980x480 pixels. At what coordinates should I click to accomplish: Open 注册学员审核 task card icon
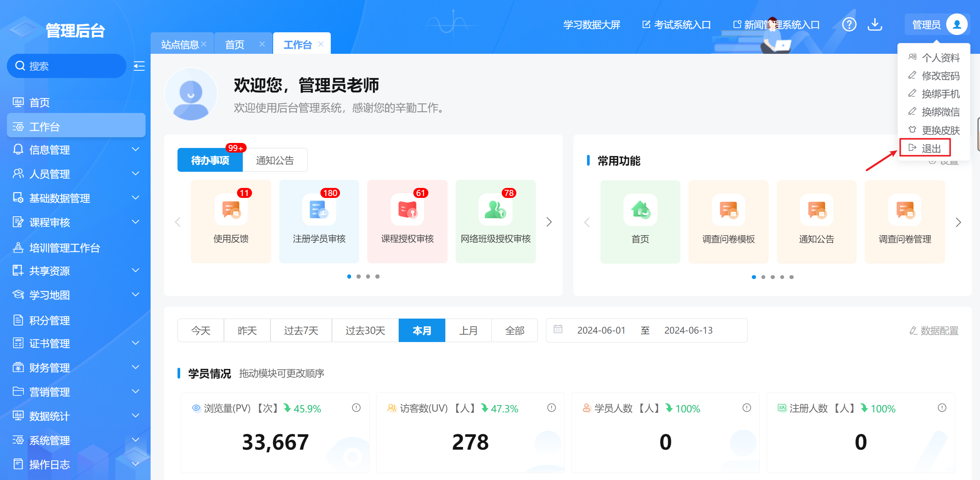[319, 210]
